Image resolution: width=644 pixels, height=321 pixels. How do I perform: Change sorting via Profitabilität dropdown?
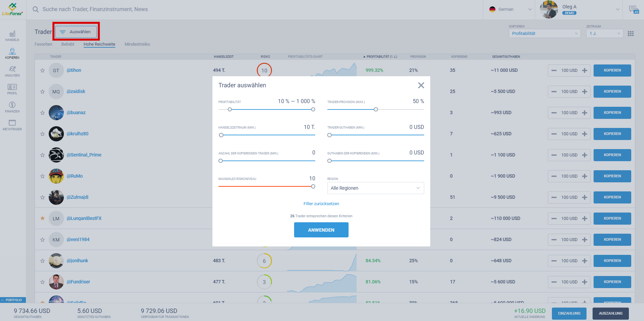pyautogui.click(x=544, y=33)
